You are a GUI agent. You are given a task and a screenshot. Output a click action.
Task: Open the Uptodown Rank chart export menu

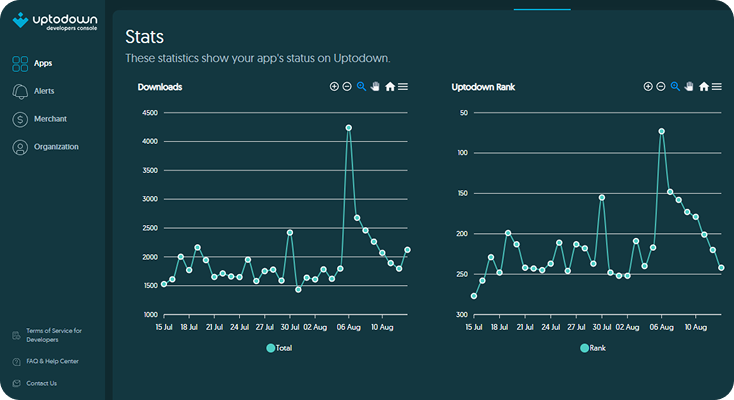click(717, 87)
